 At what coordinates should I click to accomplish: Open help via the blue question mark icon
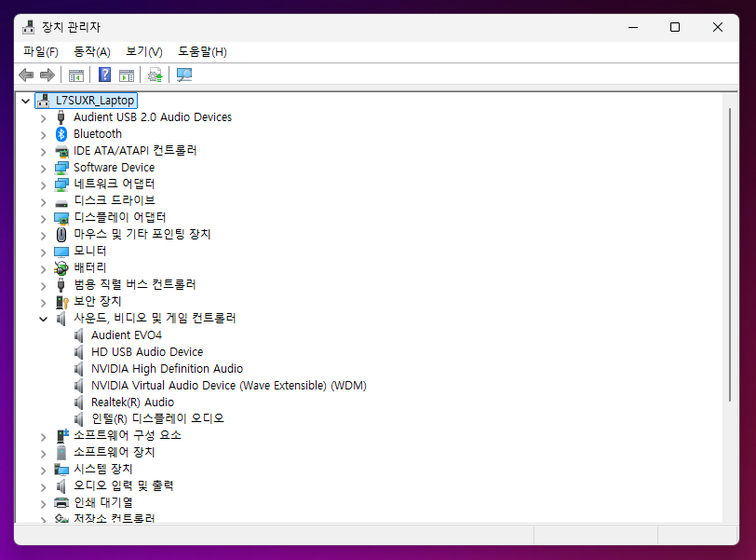click(104, 75)
